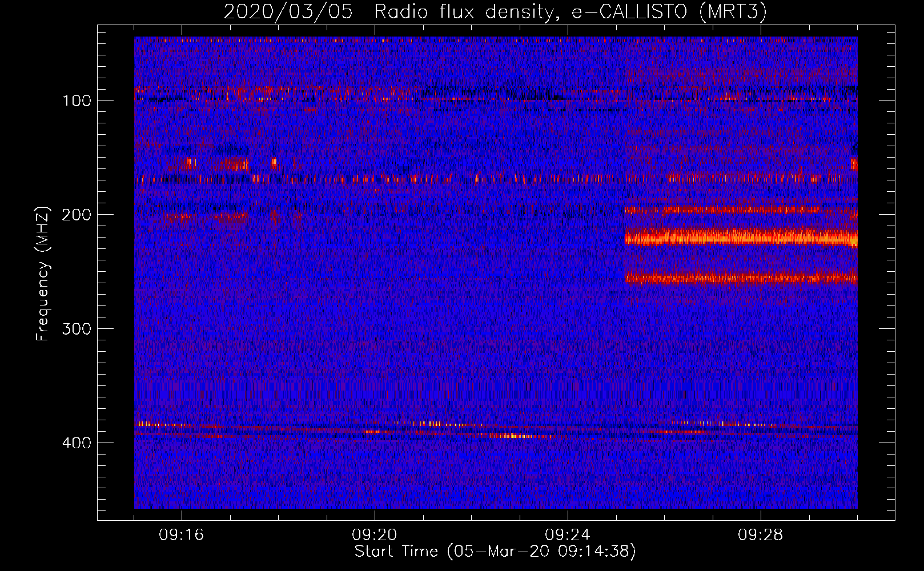Click the plot title '2020/03/05 Radio flux density'
The height and width of the screenshot is (571, 924).
coord(495,11)
